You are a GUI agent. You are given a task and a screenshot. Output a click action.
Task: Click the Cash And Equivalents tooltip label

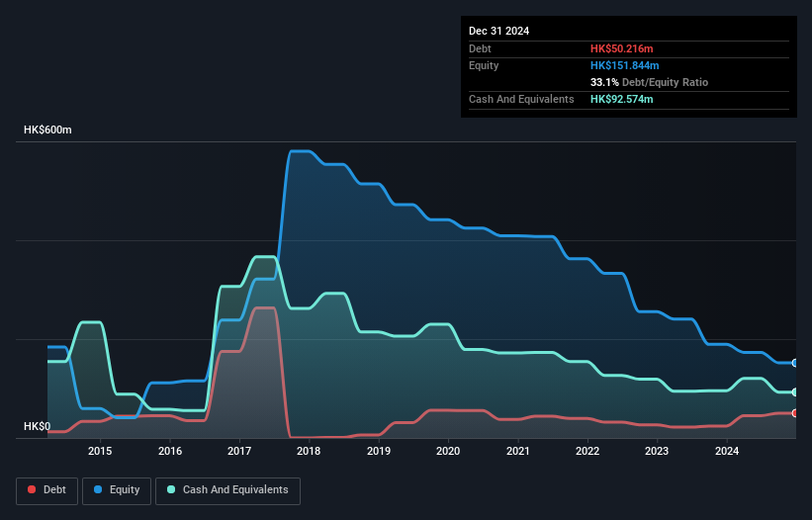click(521, 99)
